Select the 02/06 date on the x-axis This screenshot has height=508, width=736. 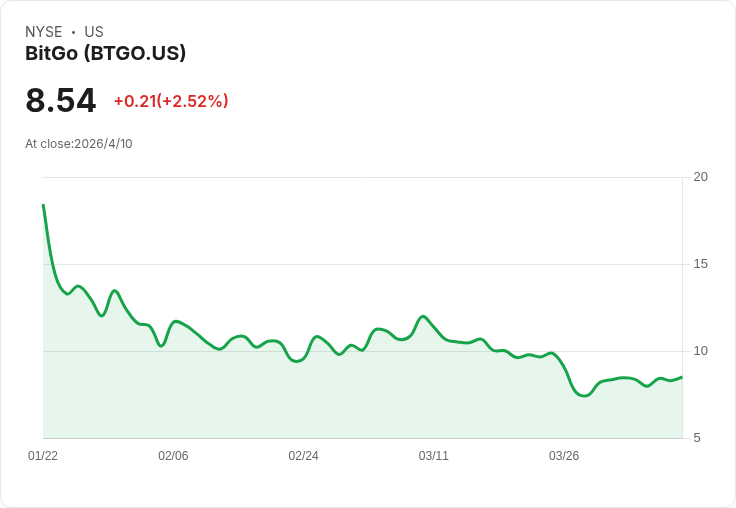[x=173, y=456]
